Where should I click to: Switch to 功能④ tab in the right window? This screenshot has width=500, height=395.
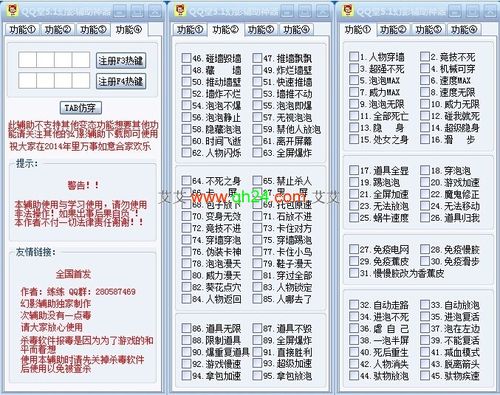[x=464, y=30]
